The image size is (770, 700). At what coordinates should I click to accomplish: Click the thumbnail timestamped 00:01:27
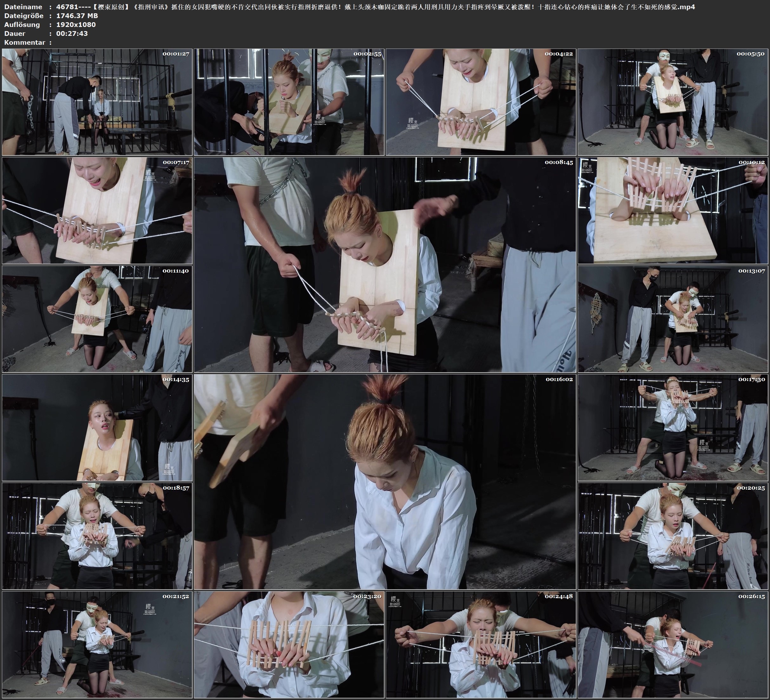point(97,102)
